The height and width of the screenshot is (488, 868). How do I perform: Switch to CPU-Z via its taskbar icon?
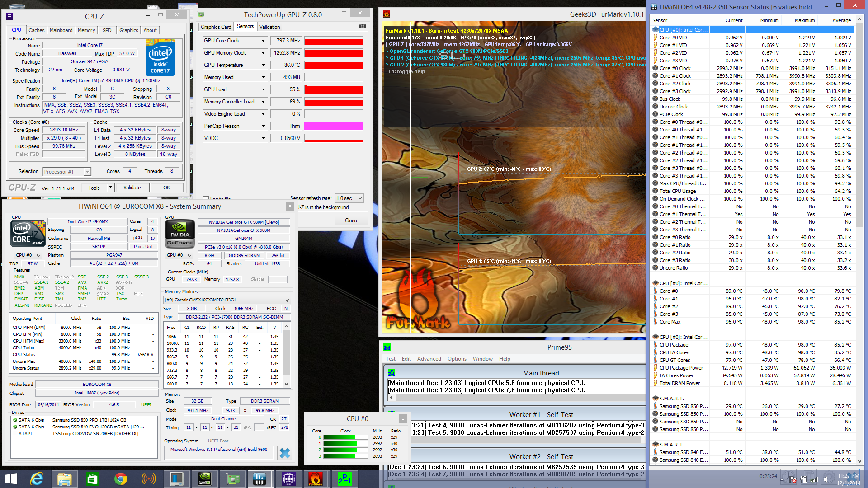(288, 479)
